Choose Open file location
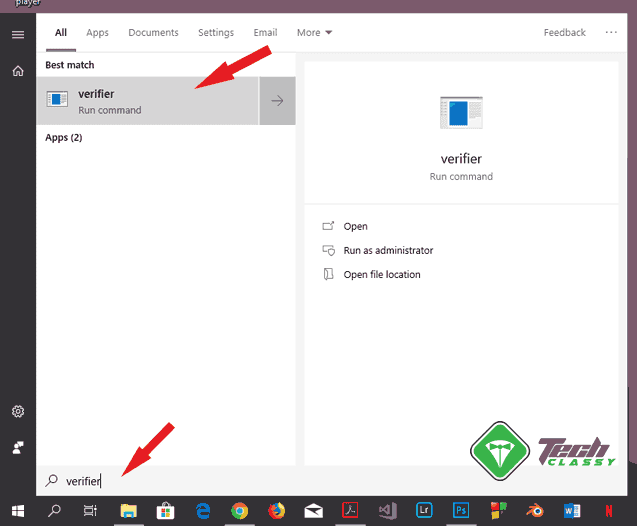 [382, 275]
